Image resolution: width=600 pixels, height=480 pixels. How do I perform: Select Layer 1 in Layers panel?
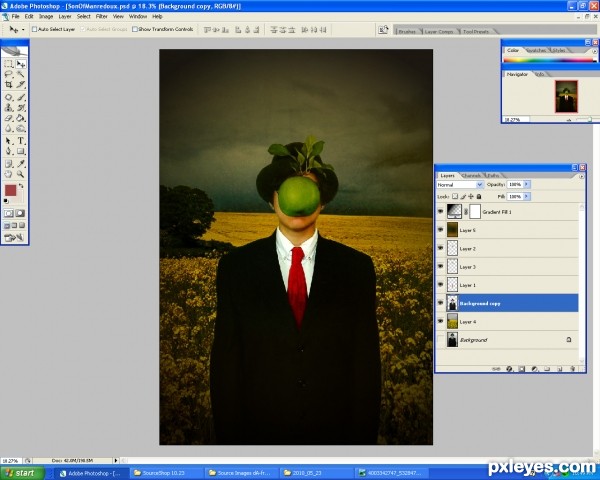(x=507, y=285)
